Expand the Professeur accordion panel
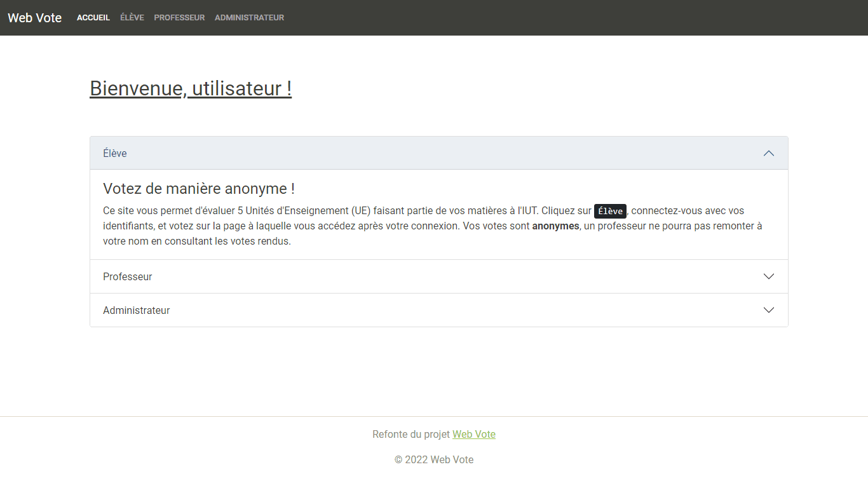Viewport: 868px width, 488px height. point(439,276)
